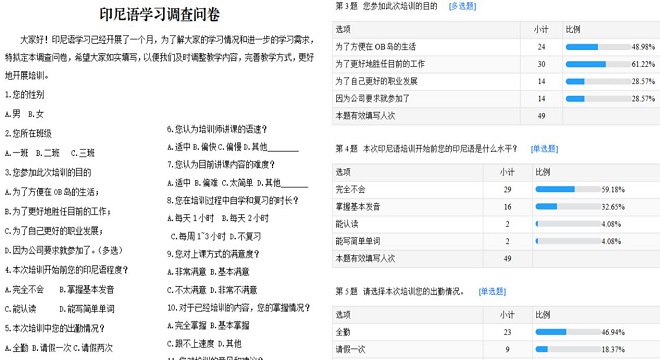Click the 选项 column header in question 5 table

coord(343,315)
